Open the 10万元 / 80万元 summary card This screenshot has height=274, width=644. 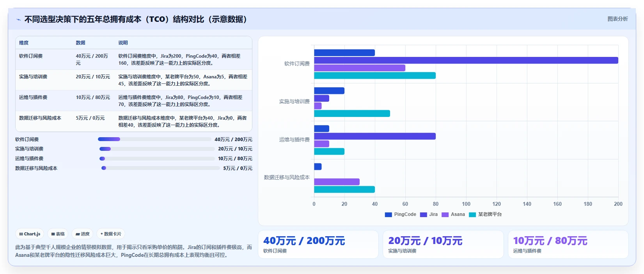[568, 244]
